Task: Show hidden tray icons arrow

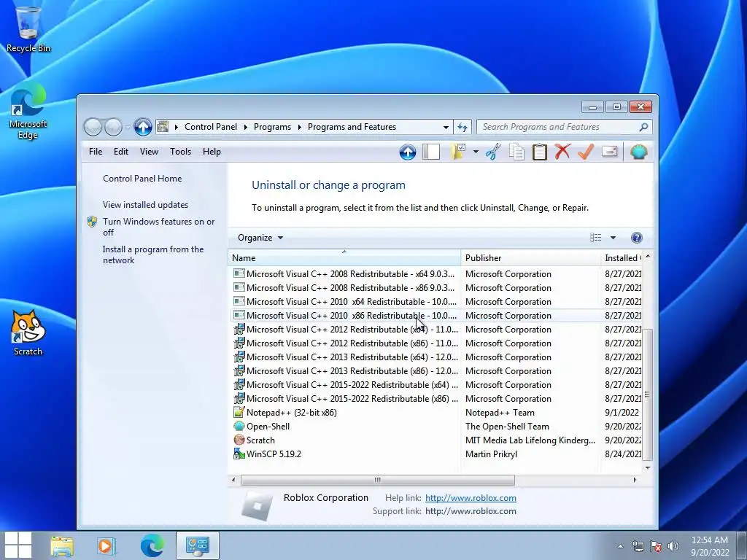Action: pyautogui.click(x=620, y=546)
